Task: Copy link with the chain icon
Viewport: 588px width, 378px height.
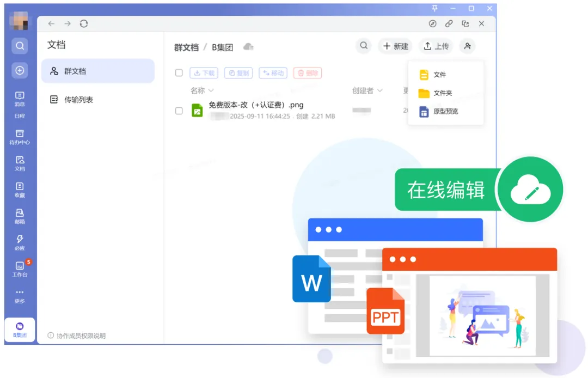Action: point(449,23)
